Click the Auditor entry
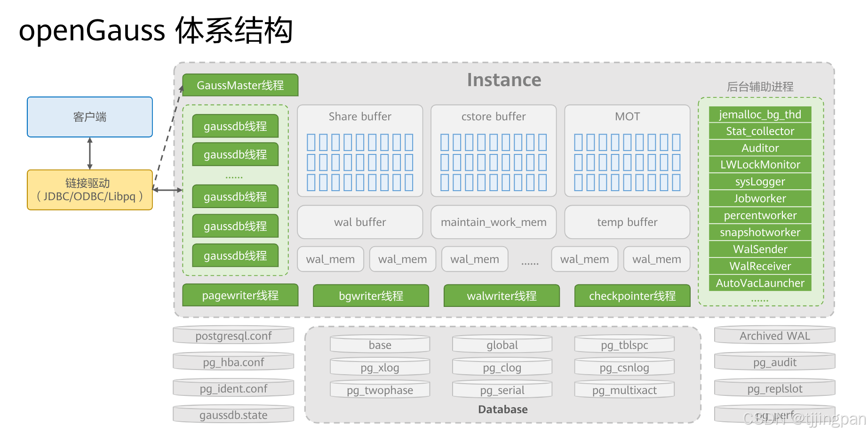This screenshot has height=434, width=868. point(760,148)
